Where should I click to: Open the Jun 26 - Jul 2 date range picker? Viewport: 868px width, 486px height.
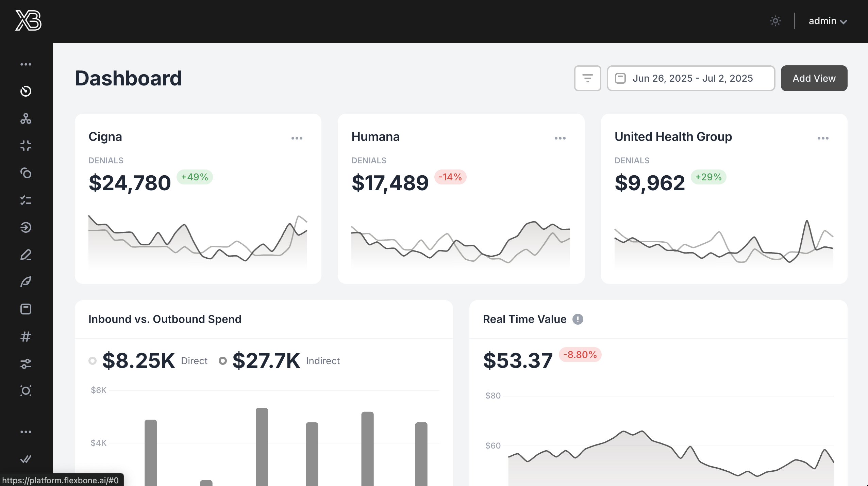(x=691, y=78)
